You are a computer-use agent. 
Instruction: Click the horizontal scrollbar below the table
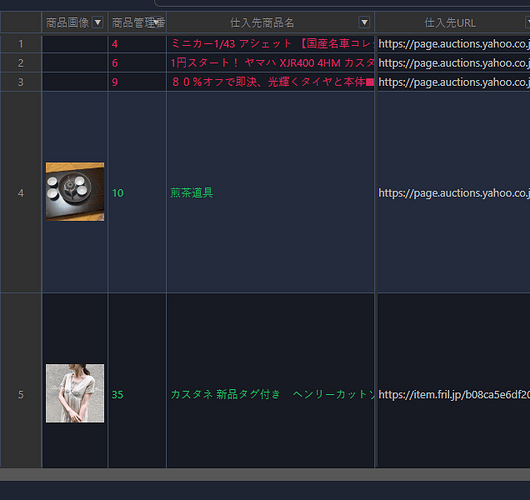click(265, 474)
